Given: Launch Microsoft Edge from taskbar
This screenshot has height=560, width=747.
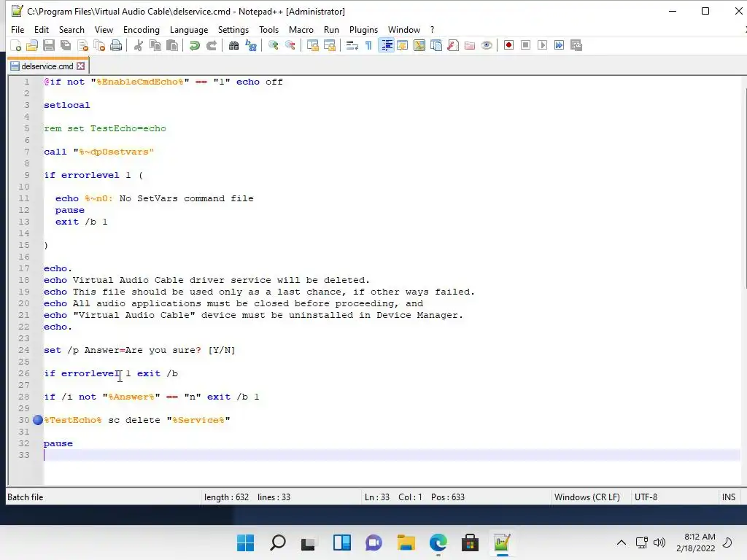Looking at the screenshot, I should (x=438, y=542).
